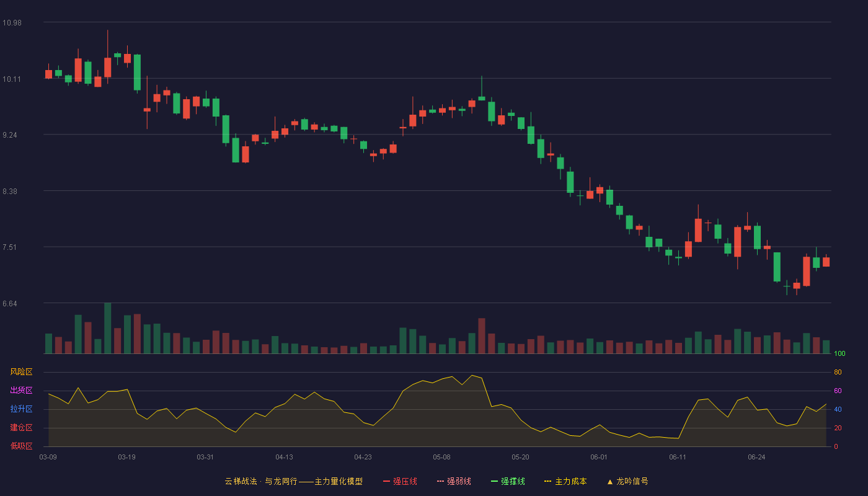Select the last candlestick on the chart
Viewport: 868px width, 496px height.
(x=826, y=261)
